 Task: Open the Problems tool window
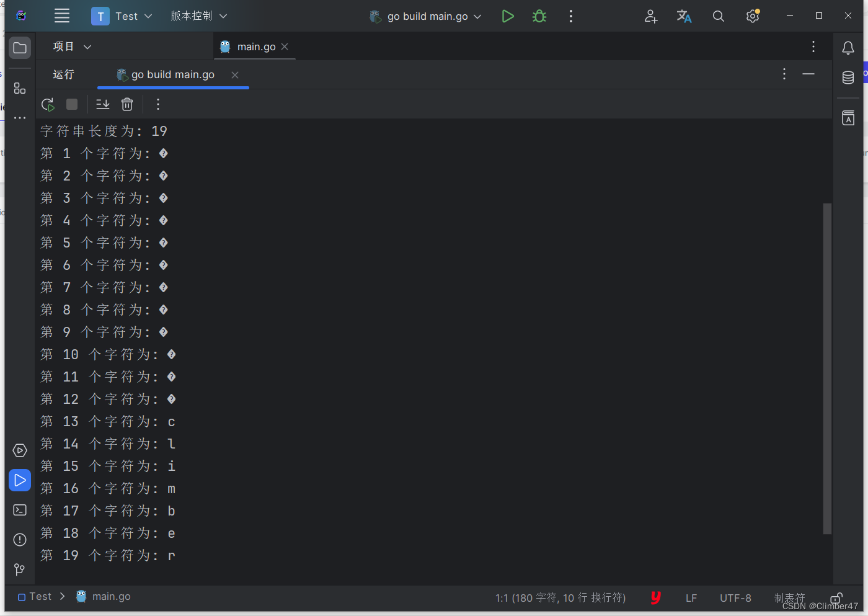coord(20,540)
